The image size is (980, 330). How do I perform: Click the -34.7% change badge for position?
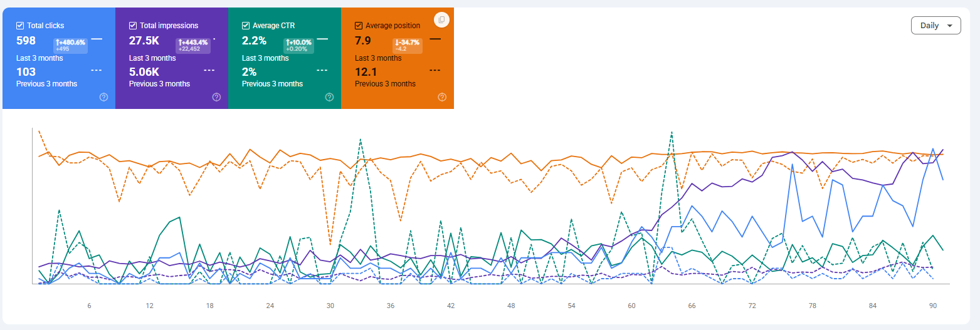click(x=406, y=44)
